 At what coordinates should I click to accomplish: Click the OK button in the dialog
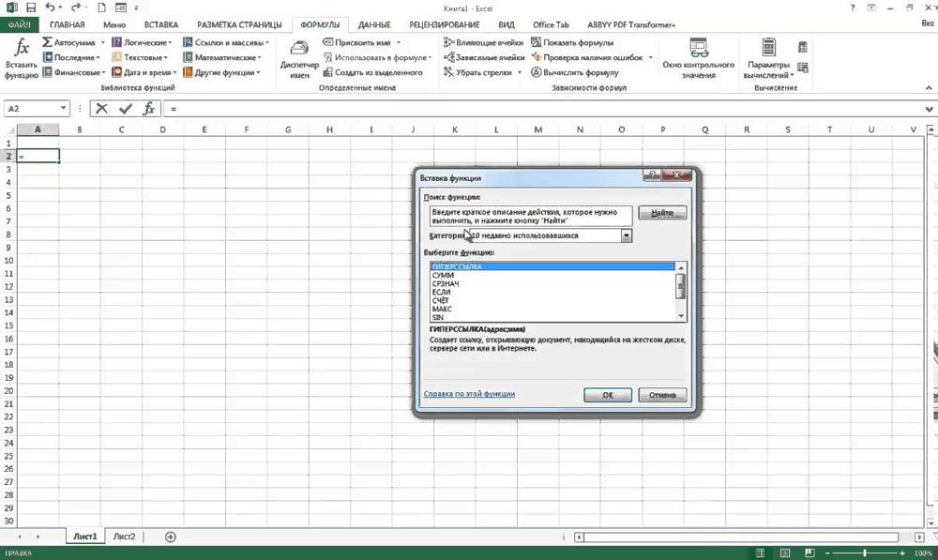coord(607,395)
